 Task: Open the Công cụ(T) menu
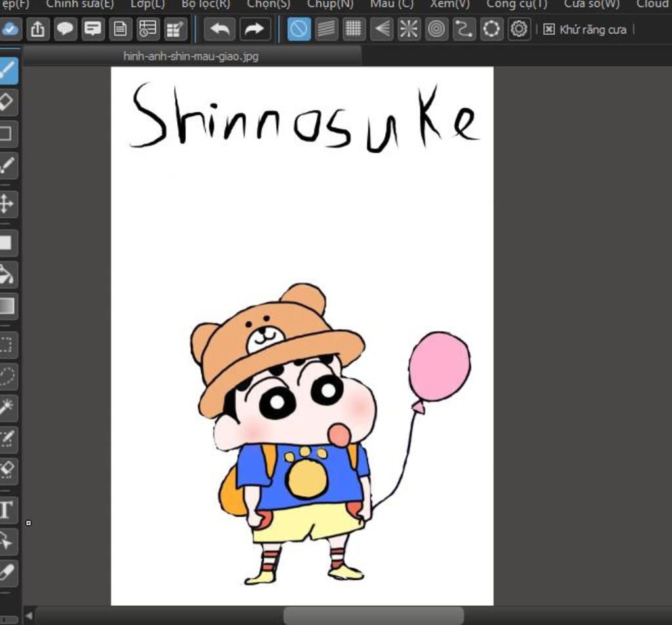click(x=517, y=5)
